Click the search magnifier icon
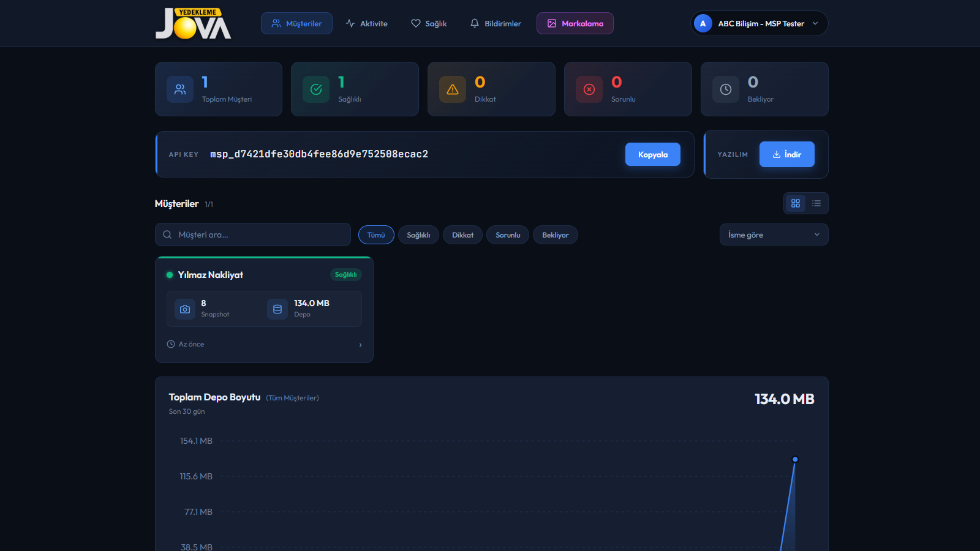The height and width of the screenshot is (551, 980). tap(167, 234)
